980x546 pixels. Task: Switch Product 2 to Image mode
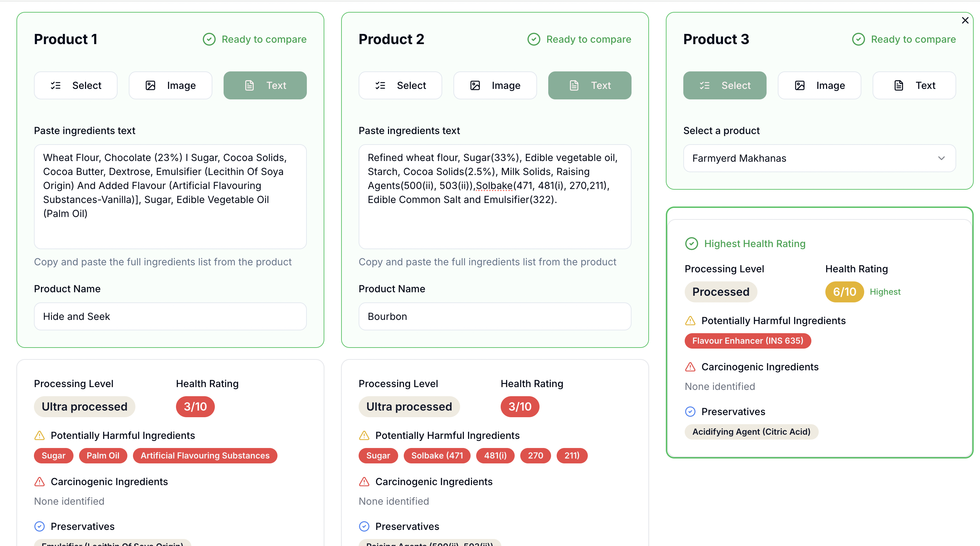point(495,86)
